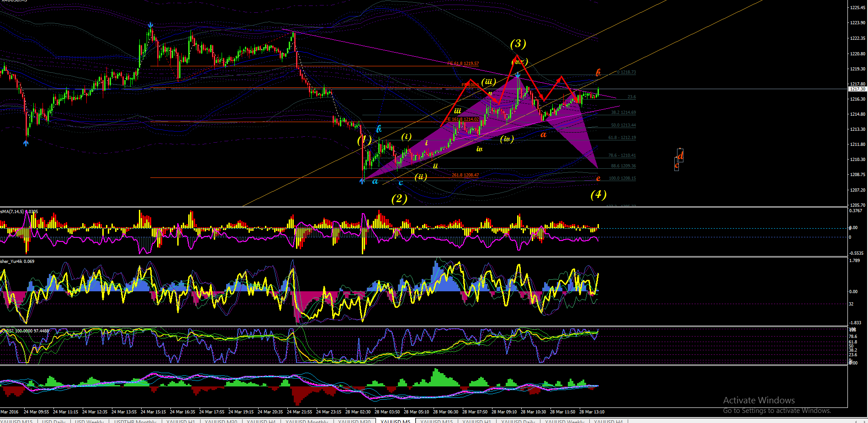The image size is (868, 423).
Task: Open the USD Weekly chart tab
Action: click(89, 421)
